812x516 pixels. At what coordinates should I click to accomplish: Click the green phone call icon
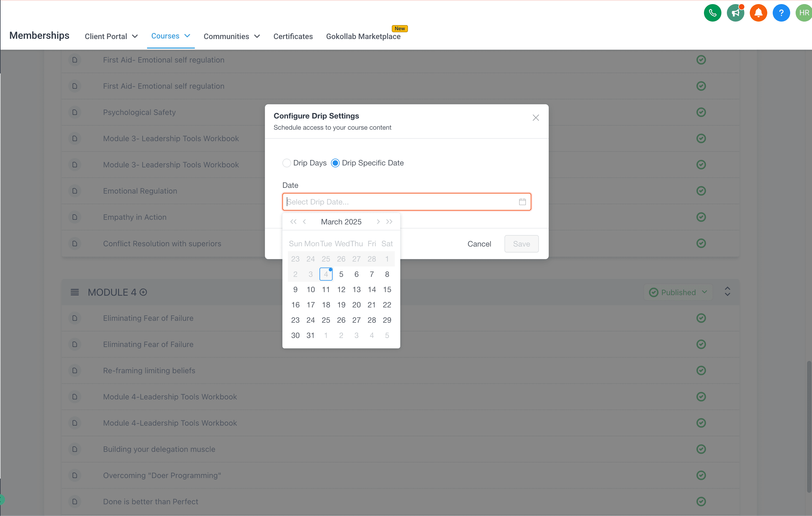712,13
